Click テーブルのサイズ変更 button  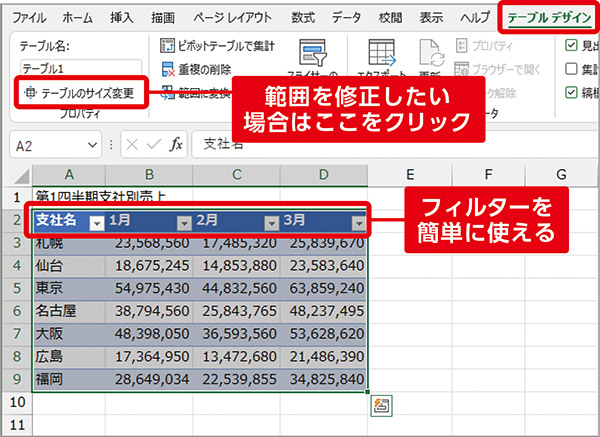tap(79, 93)
